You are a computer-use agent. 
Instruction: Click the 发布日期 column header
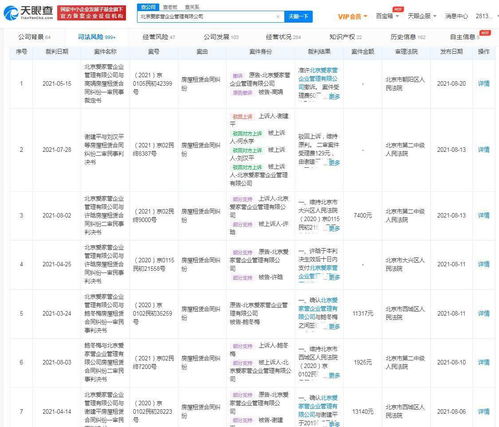click(451, 52)
